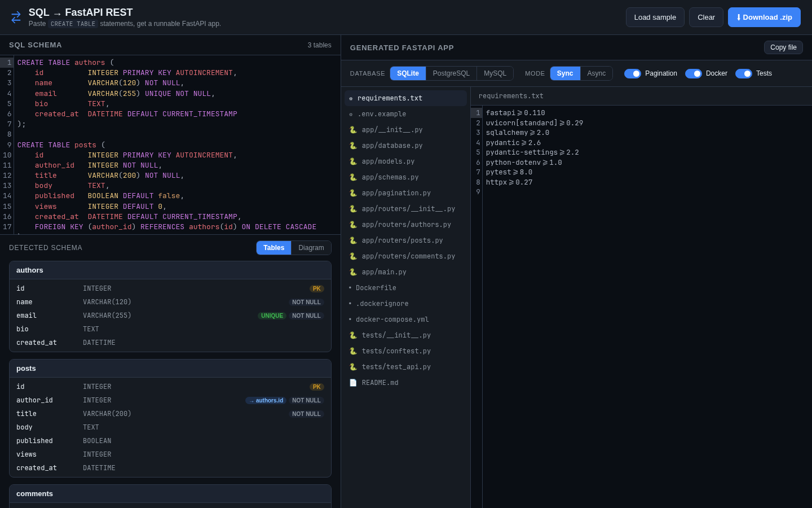Click the Clear button

pos(706,17)
